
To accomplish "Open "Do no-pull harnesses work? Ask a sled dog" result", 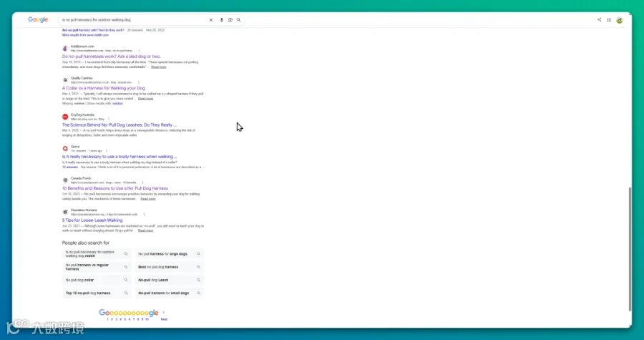I will [112, 57].
